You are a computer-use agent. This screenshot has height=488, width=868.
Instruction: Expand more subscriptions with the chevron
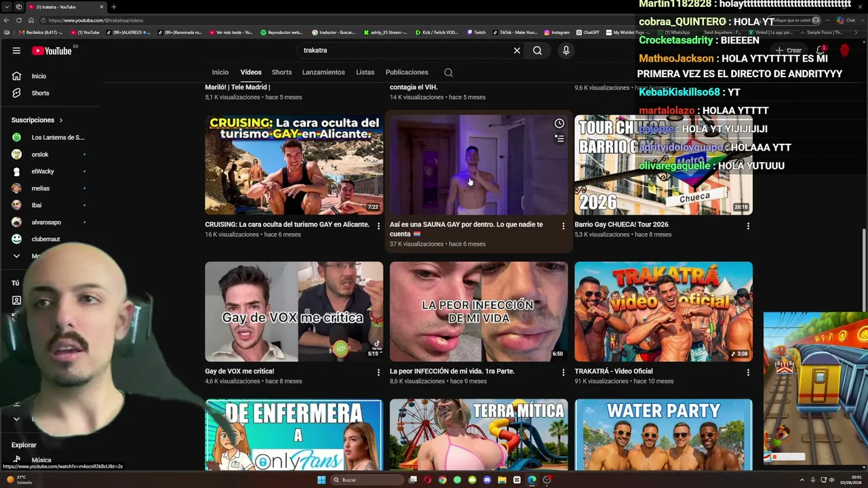pos(16,256)
